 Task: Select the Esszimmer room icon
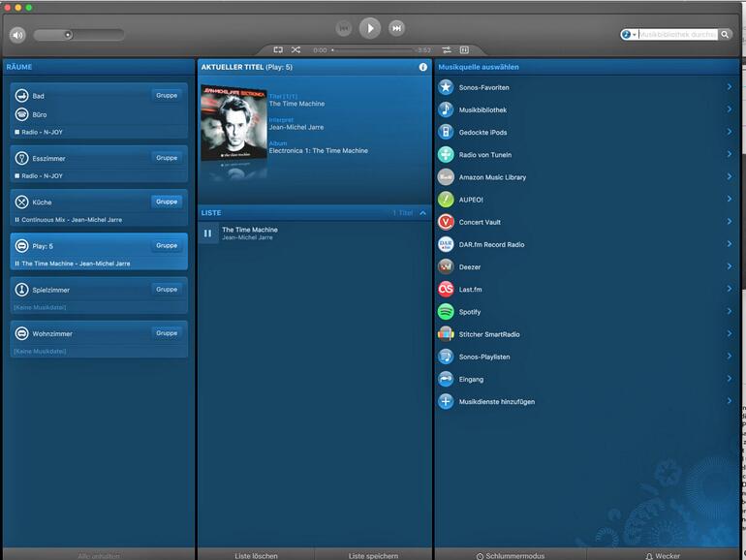(x=21, y=159)
